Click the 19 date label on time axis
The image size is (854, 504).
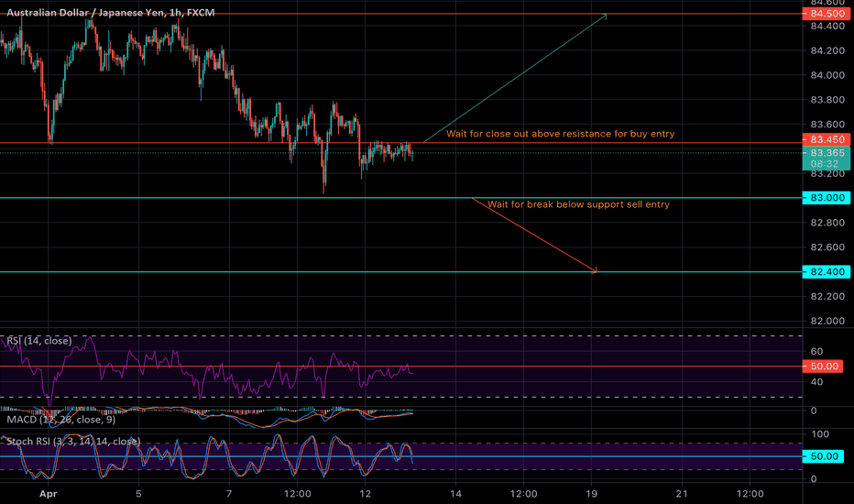[592, 494]
